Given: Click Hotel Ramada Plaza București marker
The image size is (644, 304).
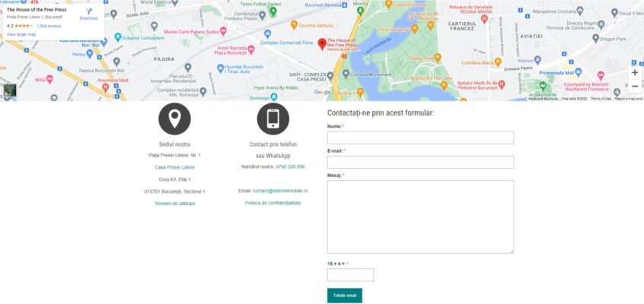Looking at the screenshot, I should tap(251, 50).
